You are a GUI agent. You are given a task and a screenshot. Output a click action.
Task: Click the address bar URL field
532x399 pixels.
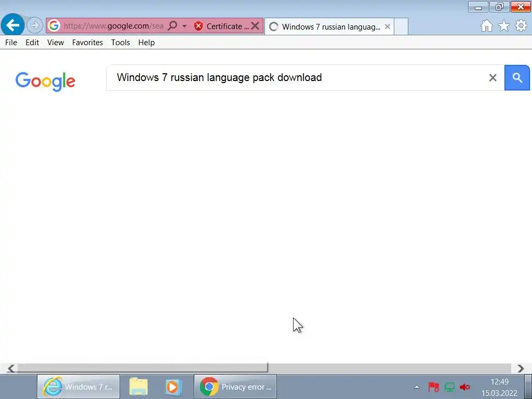tap(114, 26)
